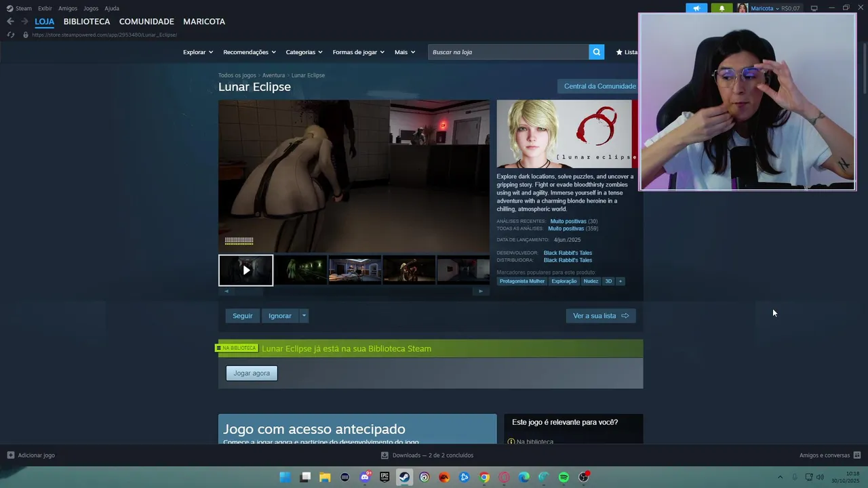Viewport: 868px width, 488px height.
Task: Expand the Mais dropdown
Action: 405,52
